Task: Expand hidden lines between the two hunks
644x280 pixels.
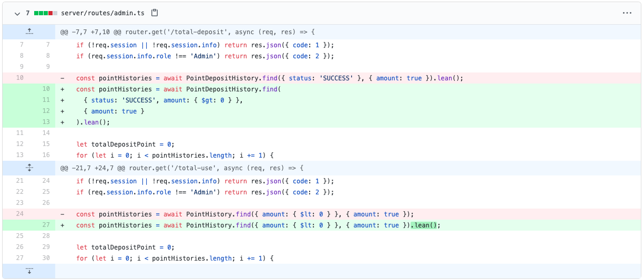Action: pos(29,168)
